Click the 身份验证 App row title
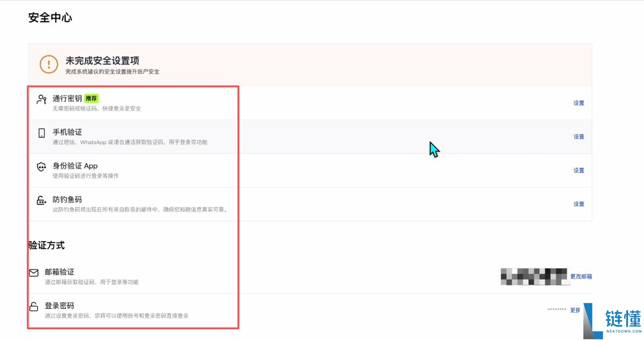The image size is (644, 340). coord(75,166)
